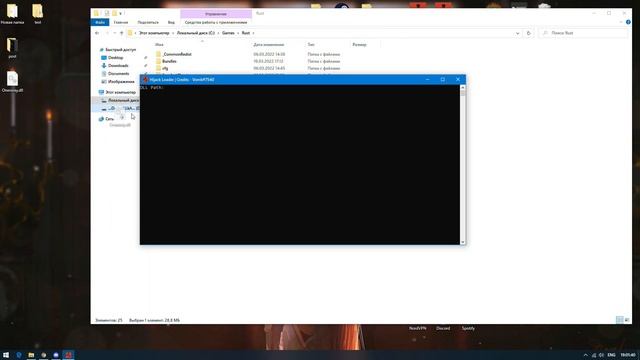The image size is (640, 360).
Task: Minimize the Hijack Loader console window
Action: tap(427, 80)
